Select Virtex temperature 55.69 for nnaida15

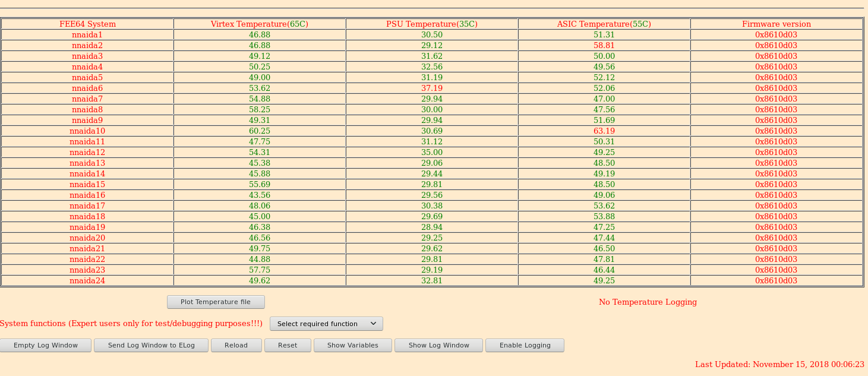[260, 185]
